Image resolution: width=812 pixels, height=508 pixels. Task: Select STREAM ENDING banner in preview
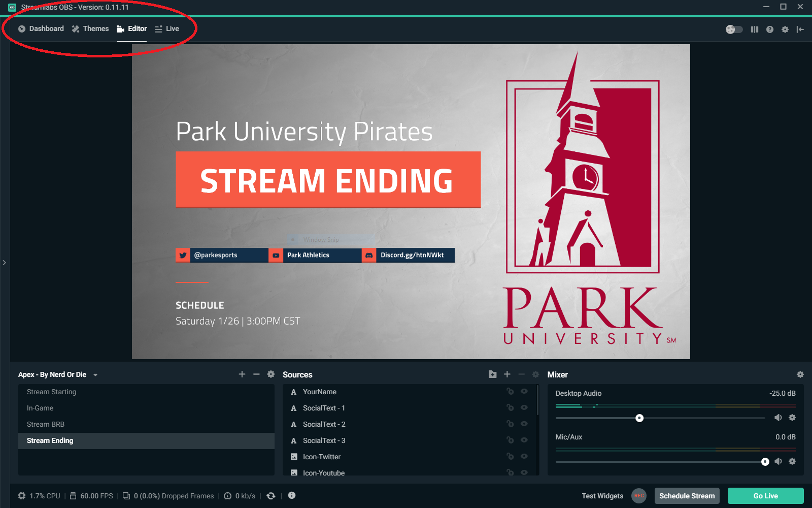(x=328, y=179)
